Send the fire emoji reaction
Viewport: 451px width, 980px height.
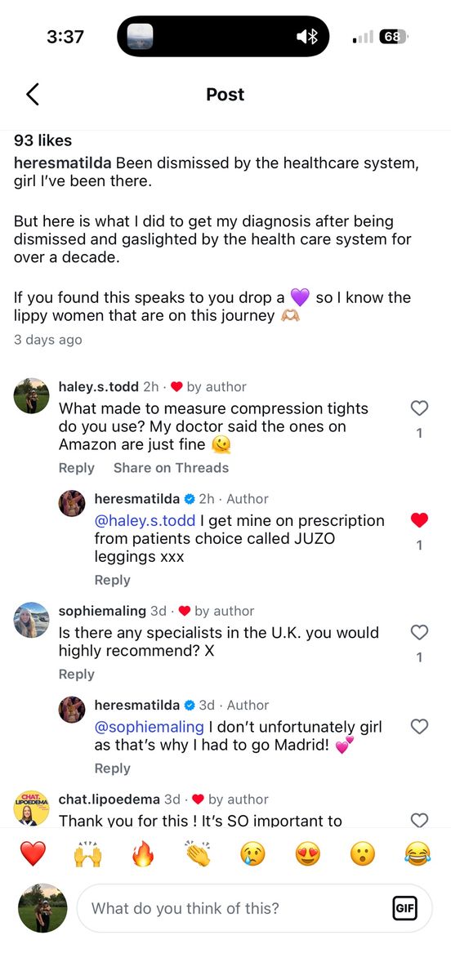143,854
